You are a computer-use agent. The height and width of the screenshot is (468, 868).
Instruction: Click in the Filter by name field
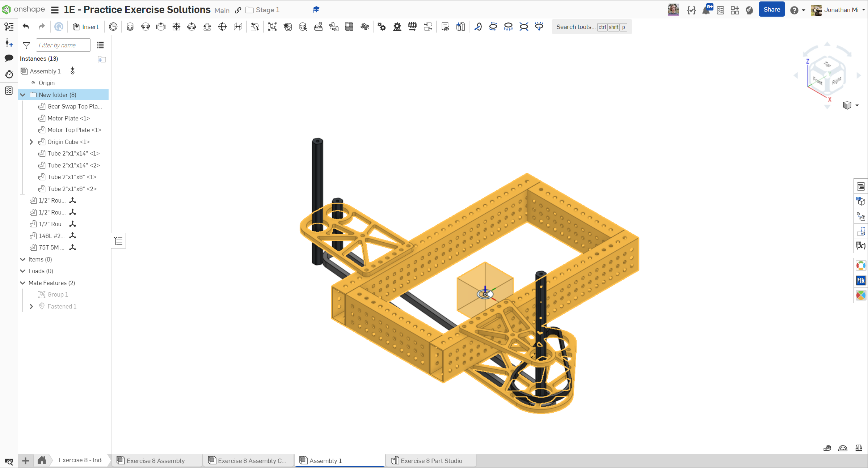(x=63, y=45)
